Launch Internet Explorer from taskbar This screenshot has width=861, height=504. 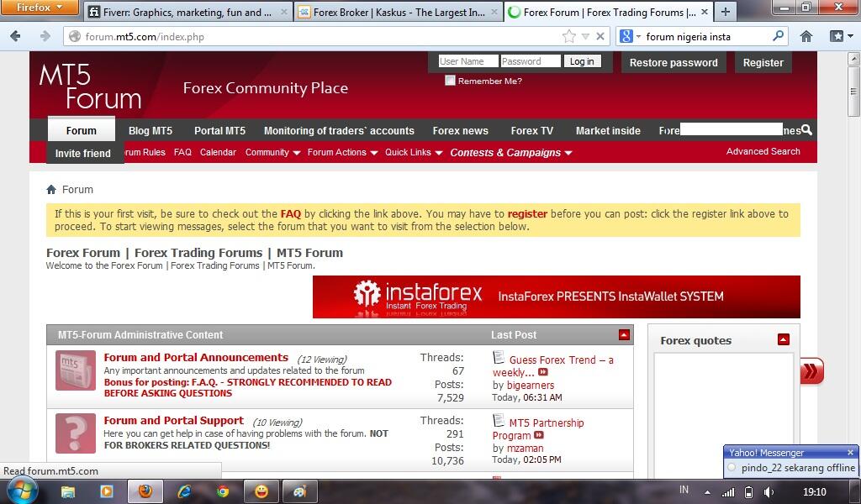coord(184,491)
